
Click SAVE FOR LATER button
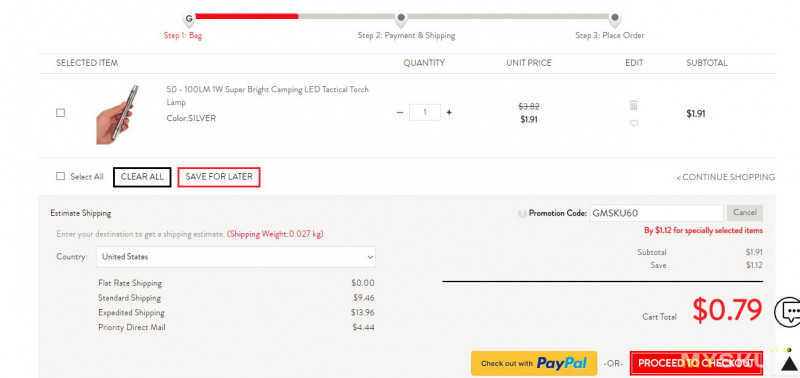point(219,177)
